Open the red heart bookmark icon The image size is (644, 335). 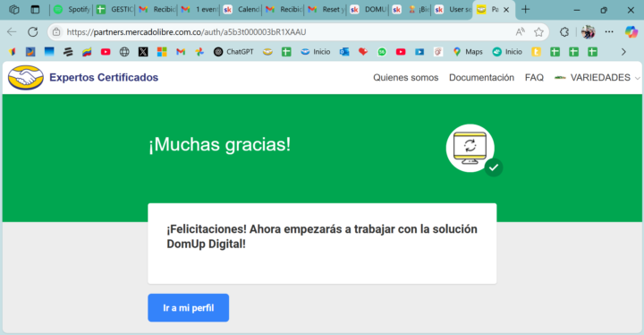point(363,52)
